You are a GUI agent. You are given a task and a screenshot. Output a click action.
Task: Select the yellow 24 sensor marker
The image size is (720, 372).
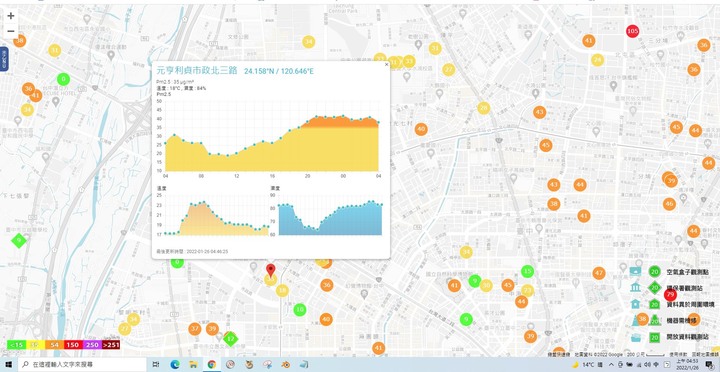(597, 60)
